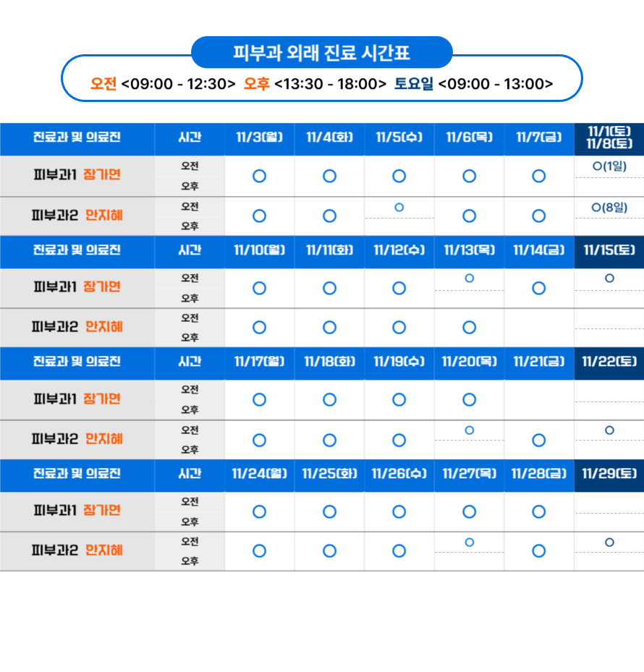This screenshot has width=644, height=672.
Task: Click small morning circle for 안지혜 on 11/27(목)
Action: click(x=469, y=543)
